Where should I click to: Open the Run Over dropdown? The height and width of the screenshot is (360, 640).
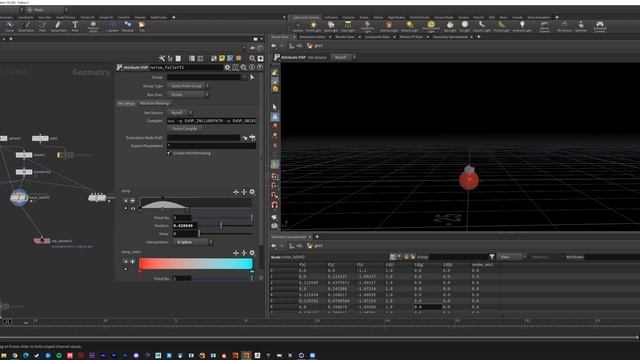(188, 95)
